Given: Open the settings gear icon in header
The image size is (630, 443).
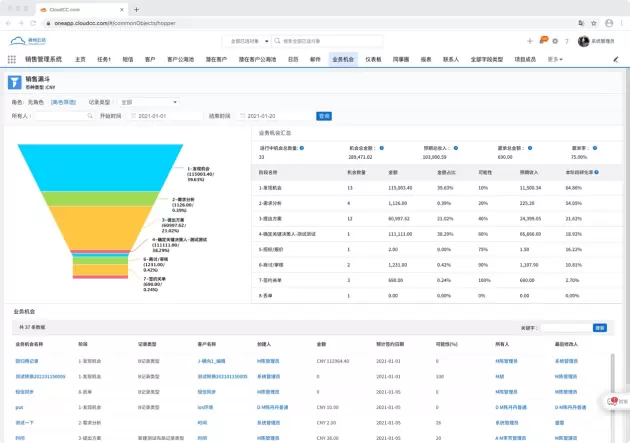Looking at the screenshot, I should [x=555, y=41].
